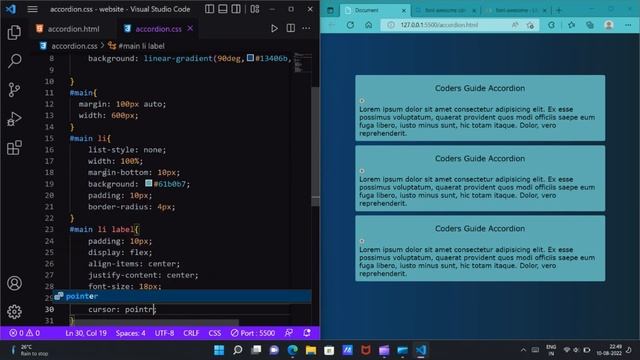Close the accordion.css tab
This screenshot has width=640, height=360.
pyautogui.click(x=190, y=28)
